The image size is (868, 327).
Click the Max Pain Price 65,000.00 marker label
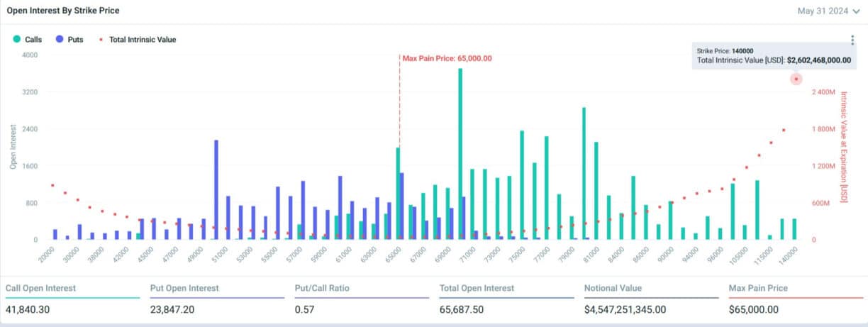coord(447,58)
